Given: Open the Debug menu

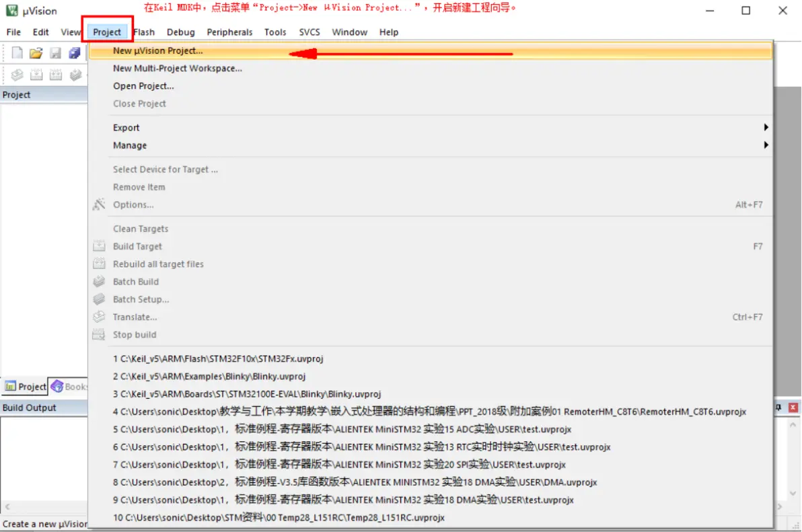Looking at the screenshot, I should (x=180, y=32).
